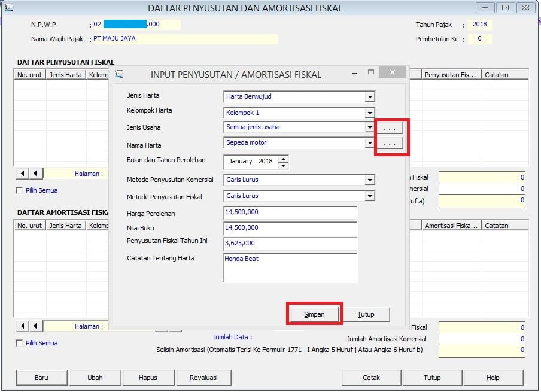Screen dimensions: 541x392
Task: Go to first page in Daftar Penyusutan Fiskal
Action: (22, 173)
